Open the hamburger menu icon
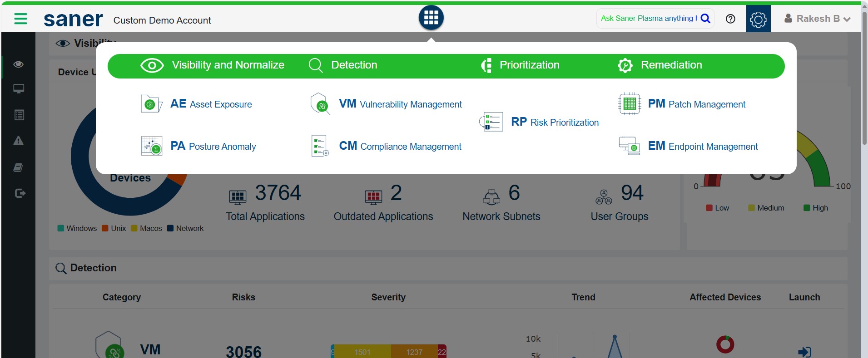Viewport: 868px width, 358px height. [x=20, y=19]
